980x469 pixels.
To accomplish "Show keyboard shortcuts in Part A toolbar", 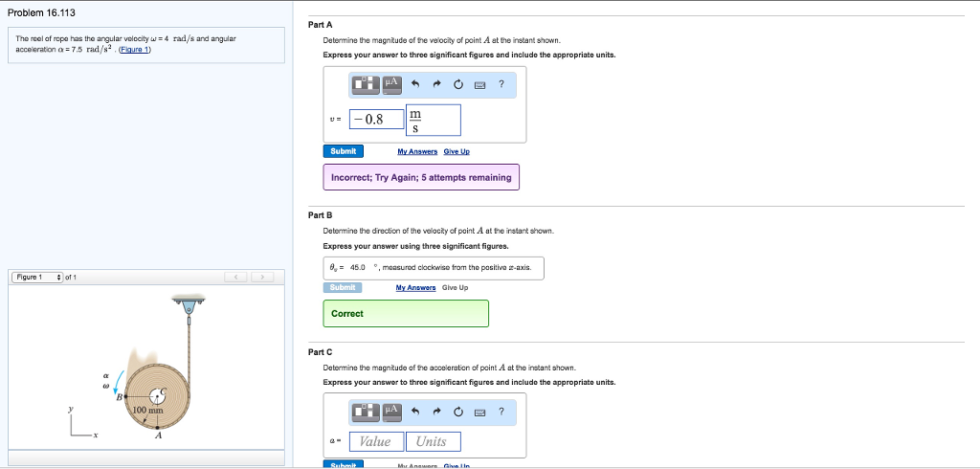I will pyautogui.click(x=479, y=85).
